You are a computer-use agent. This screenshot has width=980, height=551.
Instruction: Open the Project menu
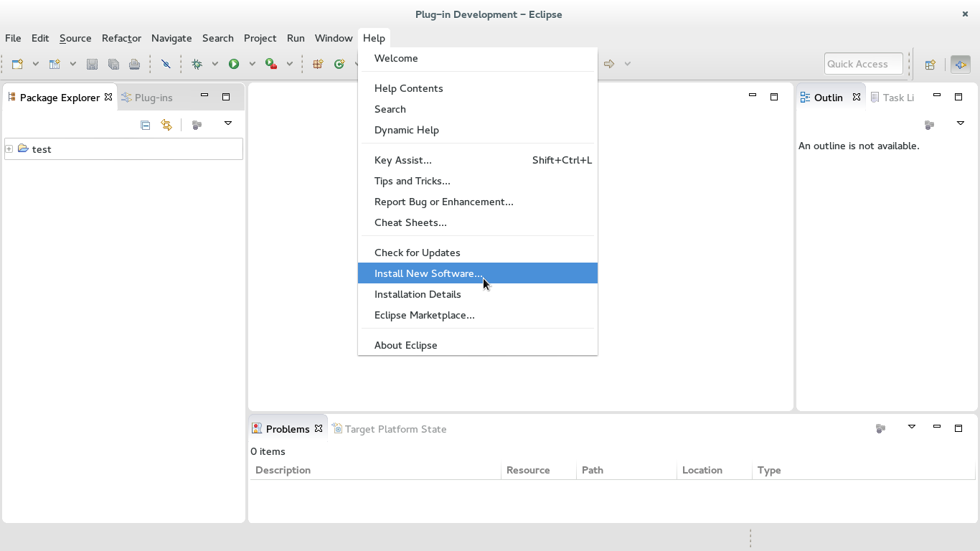click(260, 38)
